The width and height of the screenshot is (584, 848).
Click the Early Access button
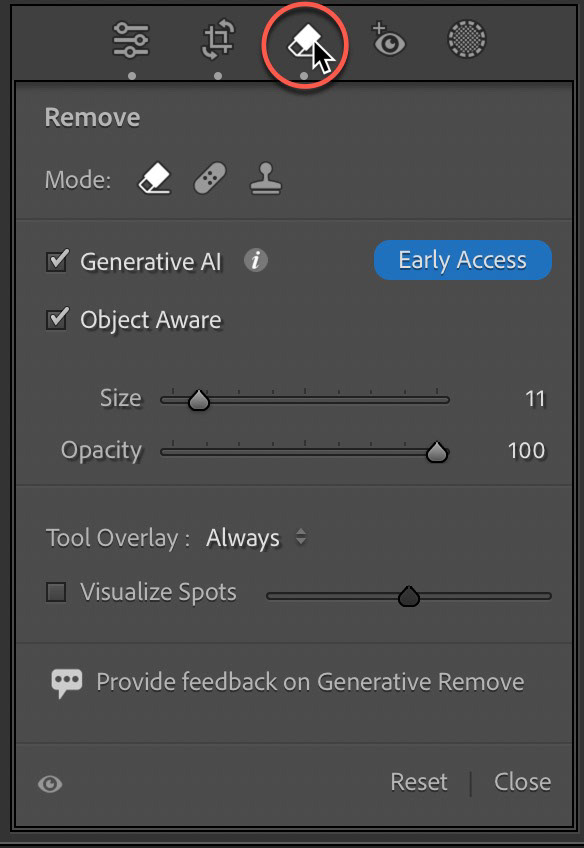coord(463,260)
